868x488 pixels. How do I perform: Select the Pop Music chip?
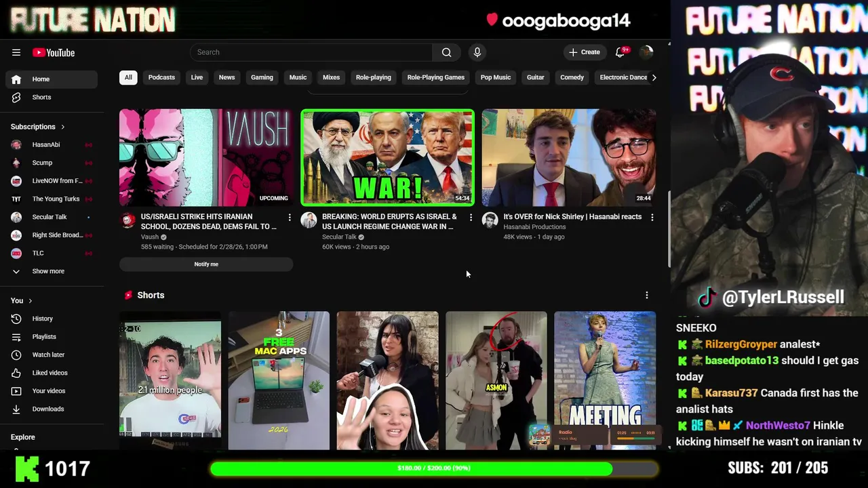pos(496,77)
